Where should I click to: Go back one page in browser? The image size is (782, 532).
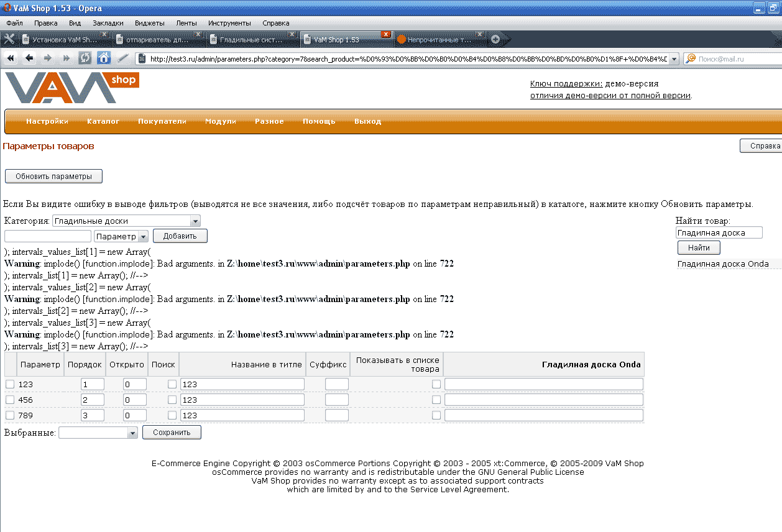tap(29, 58)
